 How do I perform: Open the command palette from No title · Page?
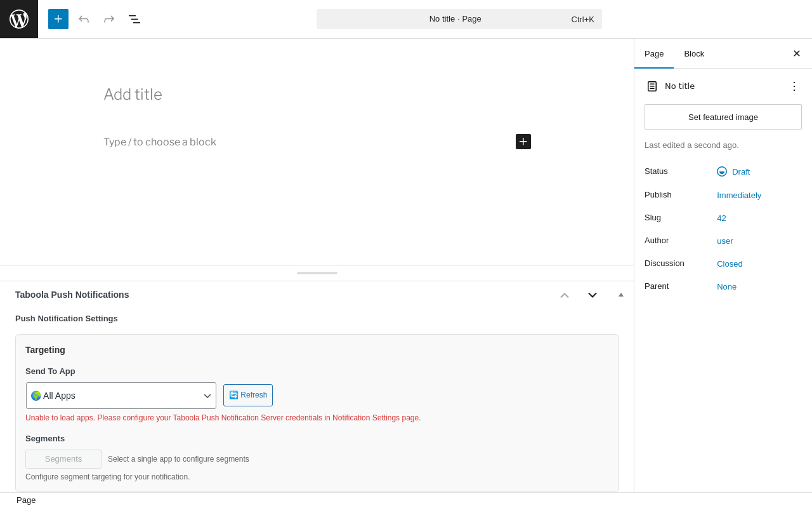click(x=459, y=19)
